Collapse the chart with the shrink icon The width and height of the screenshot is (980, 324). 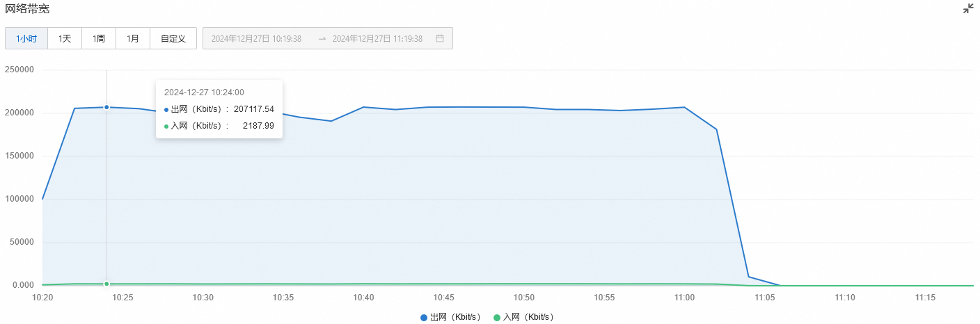[x=968, y=9]
